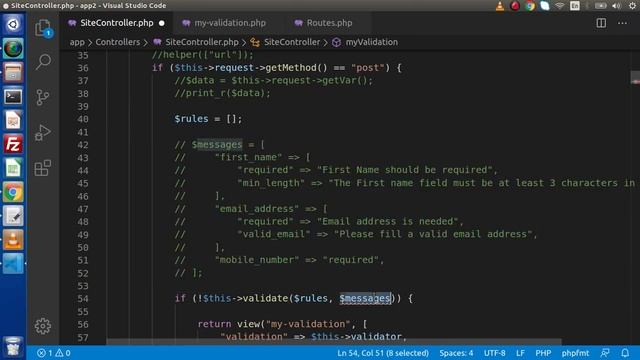The width and height of the screenshot is (640, 360).
Task: Click VLC cone indicator in top panel
Action: click(500, 6)
